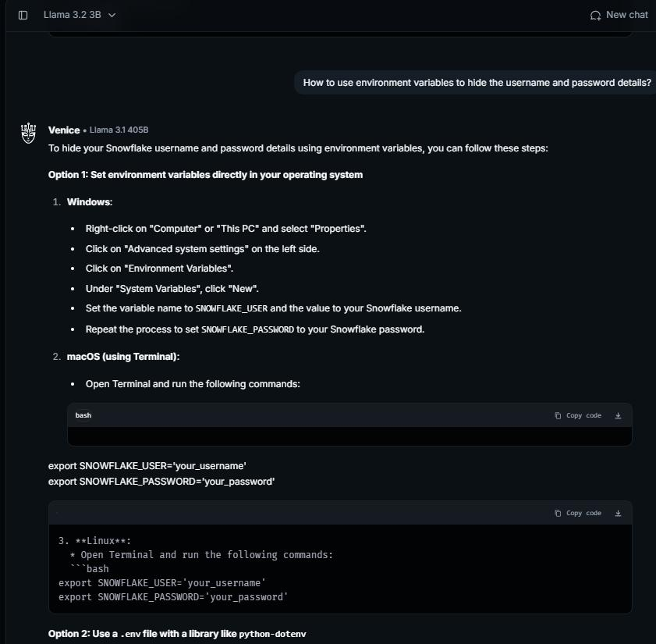Image resolution: width=656 pixels, height=644 pixels.
Task: Click the "bash" language label
Action: [x=83, y=415]
